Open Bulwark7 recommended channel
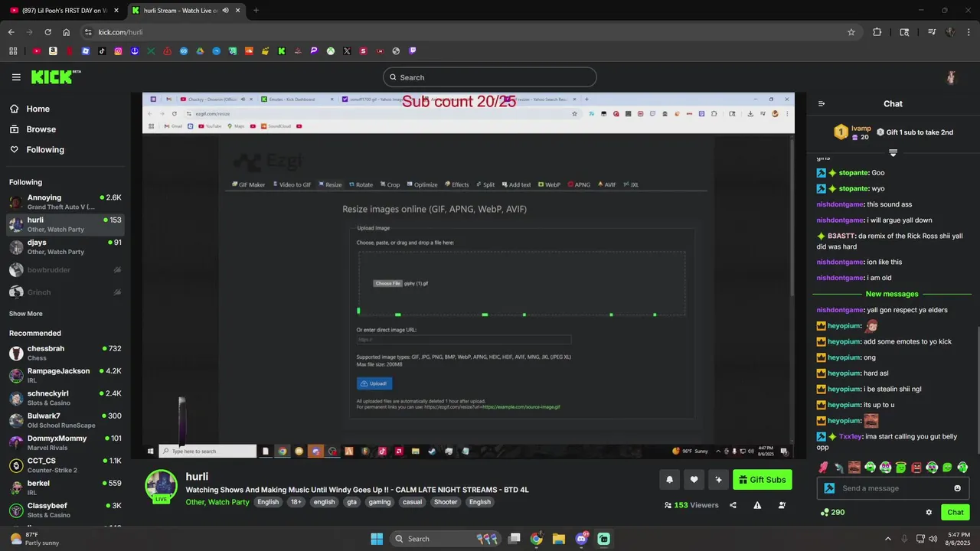 tap(65, 420)
